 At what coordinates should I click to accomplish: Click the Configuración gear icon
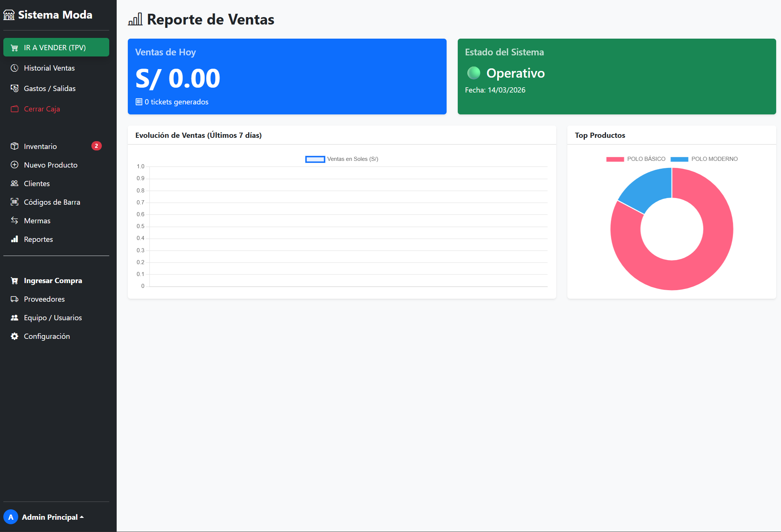pyautogui.click(x=14, y=336)
